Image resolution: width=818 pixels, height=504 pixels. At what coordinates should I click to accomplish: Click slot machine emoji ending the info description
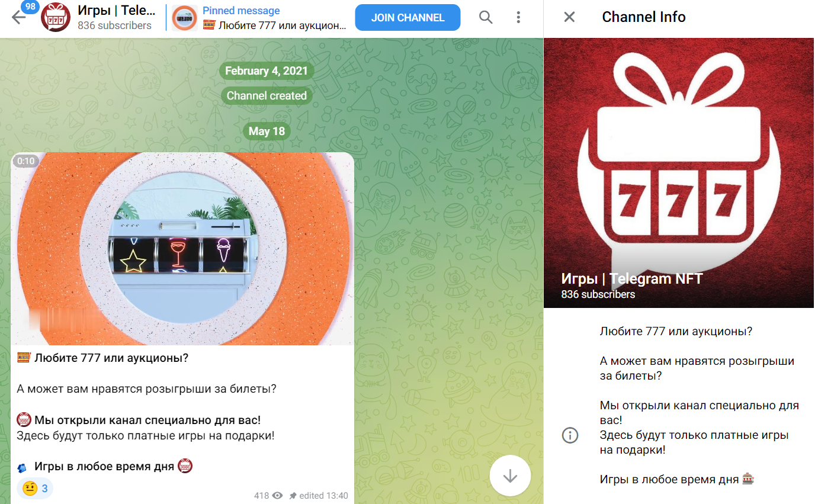coord(748,479)
